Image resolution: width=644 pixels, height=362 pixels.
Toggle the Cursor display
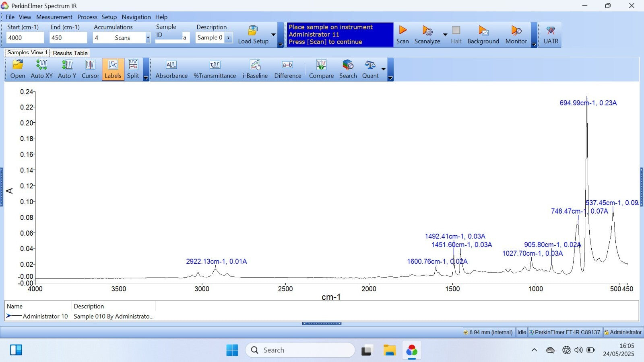point(90,69)
